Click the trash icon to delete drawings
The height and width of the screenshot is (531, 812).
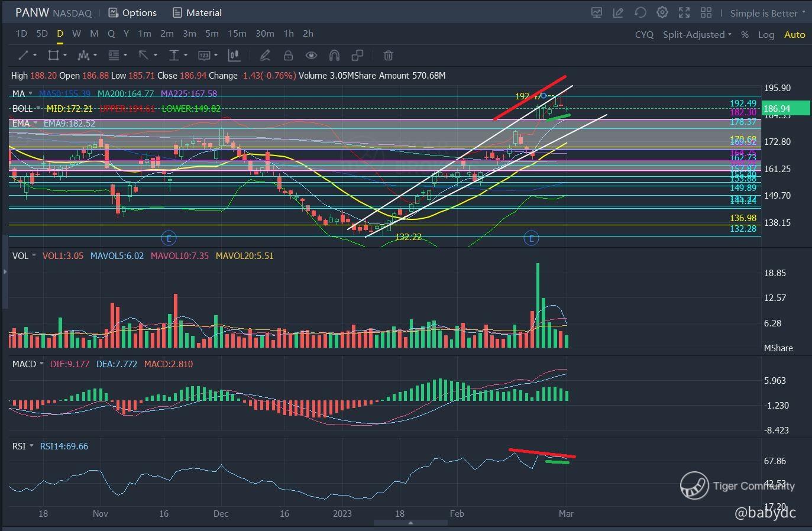point(389,56)
